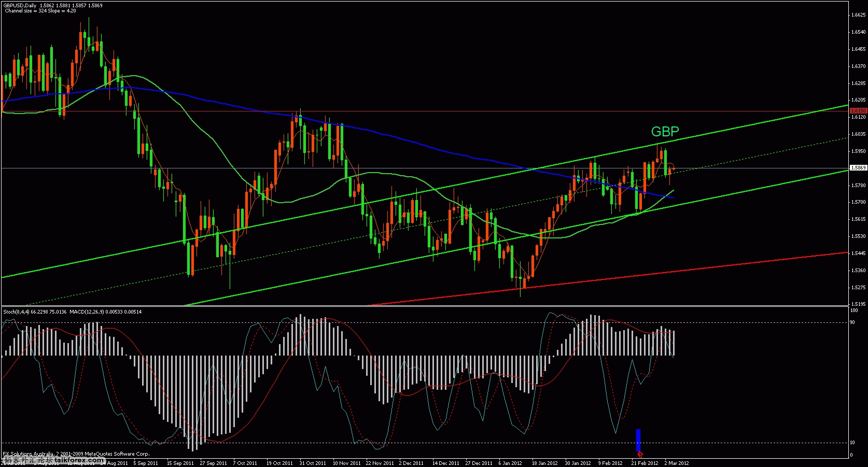Click the '10 Nov 2011' date label

point(346,463)
